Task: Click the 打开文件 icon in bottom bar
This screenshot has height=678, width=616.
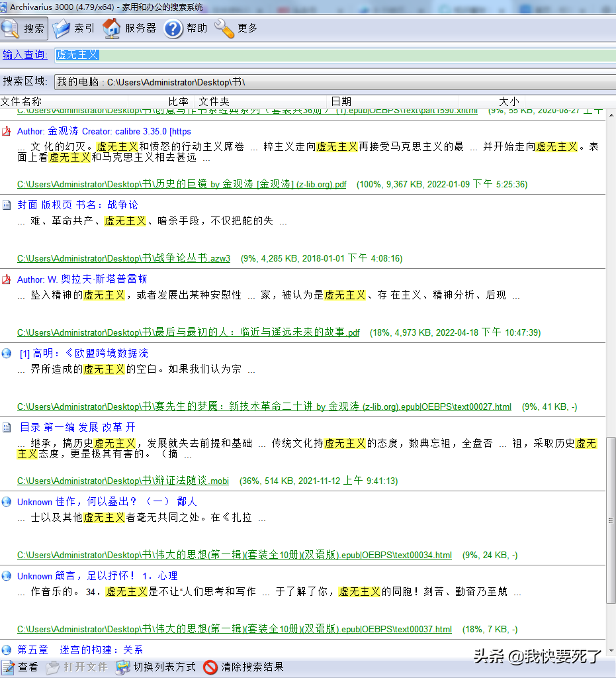Action: [53, 667]
